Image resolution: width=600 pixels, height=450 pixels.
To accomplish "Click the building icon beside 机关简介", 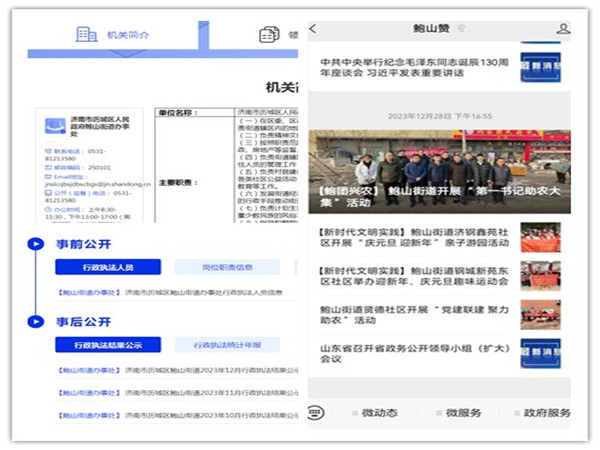I will pyautogui.click(x=86, y=34).
